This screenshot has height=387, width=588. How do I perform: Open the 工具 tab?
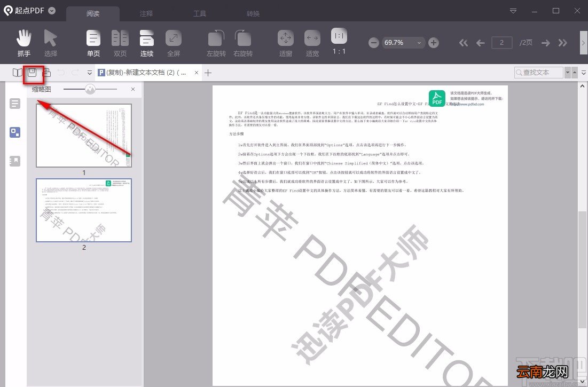[200, 14]
